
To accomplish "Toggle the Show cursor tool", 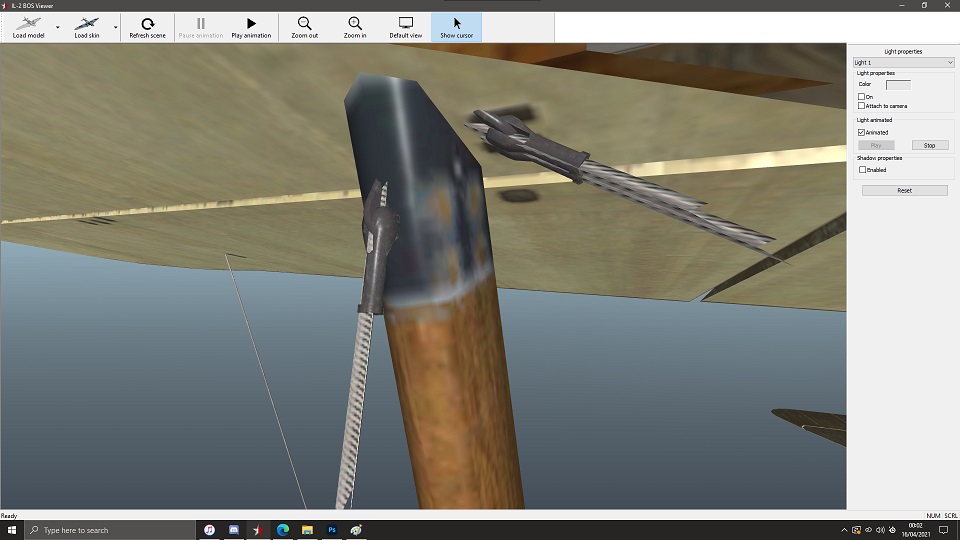I will (456, 27).
